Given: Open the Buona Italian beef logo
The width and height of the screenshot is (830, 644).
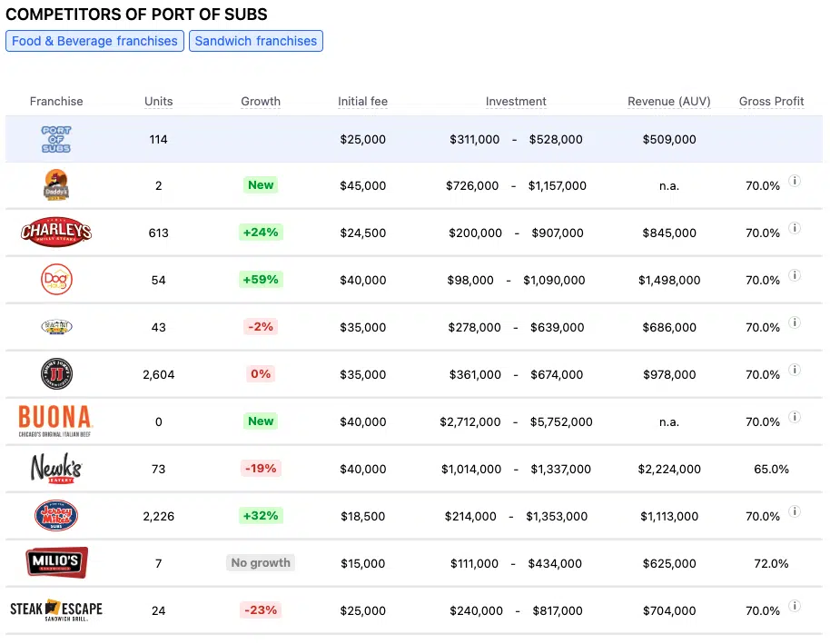Looking at the screenshot, I should 56,421.
